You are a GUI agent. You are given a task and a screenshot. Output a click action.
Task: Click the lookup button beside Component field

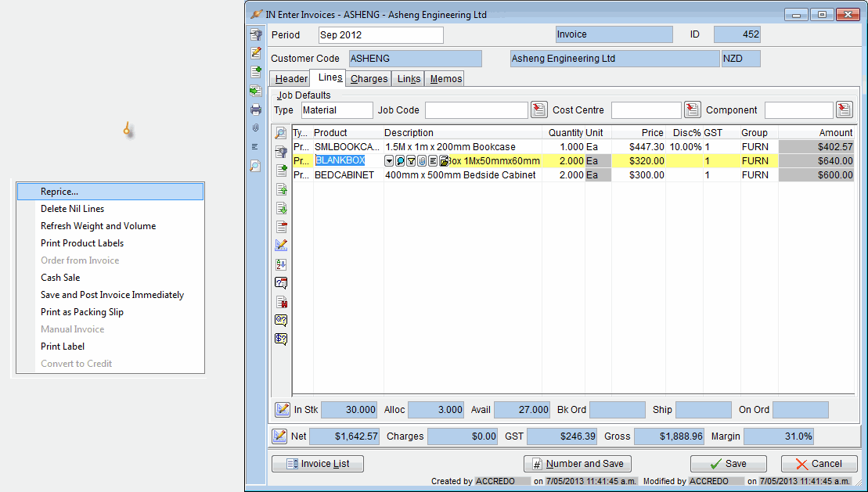click(844, 110)
